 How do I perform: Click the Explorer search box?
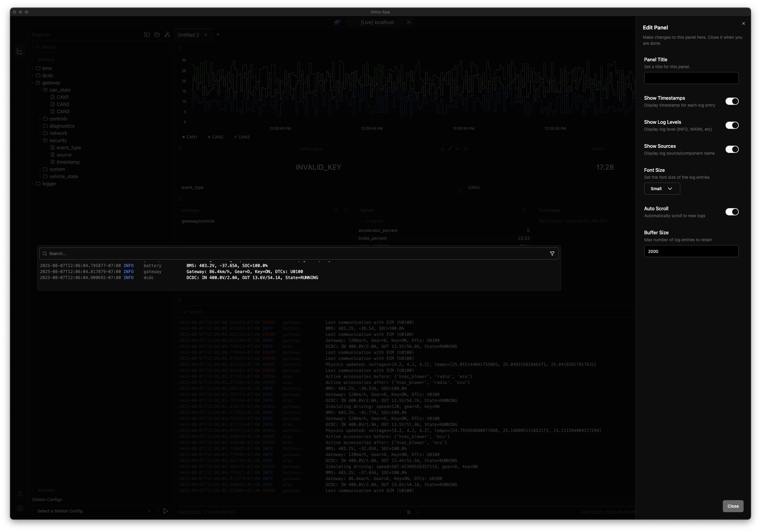tap(102, 47)
